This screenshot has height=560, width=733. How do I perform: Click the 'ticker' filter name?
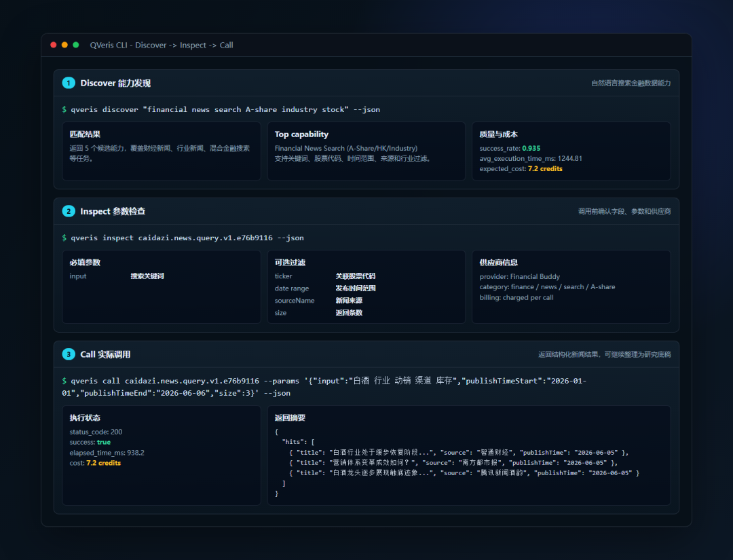coord(283,276)
